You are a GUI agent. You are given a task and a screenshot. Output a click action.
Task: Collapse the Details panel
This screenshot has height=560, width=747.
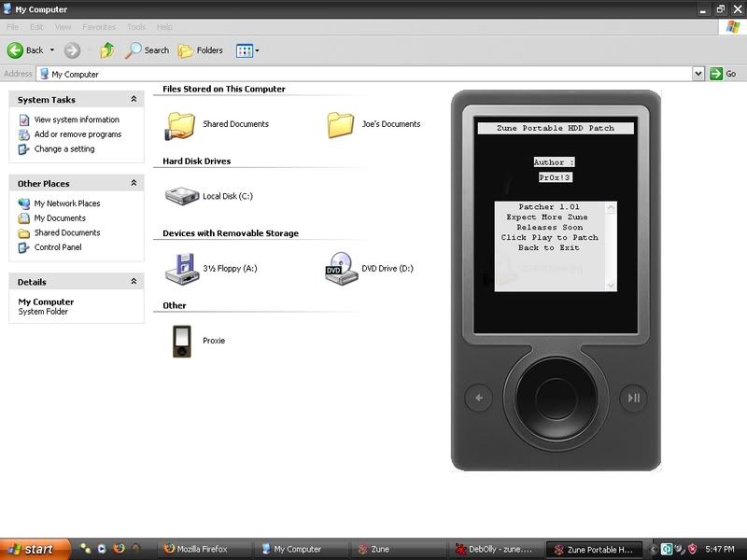(134, 282)
